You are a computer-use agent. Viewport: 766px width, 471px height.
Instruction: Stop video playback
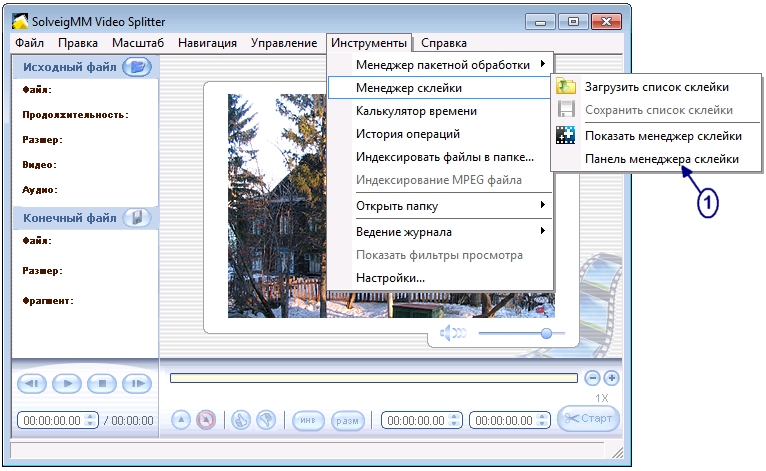pos(102,384)
